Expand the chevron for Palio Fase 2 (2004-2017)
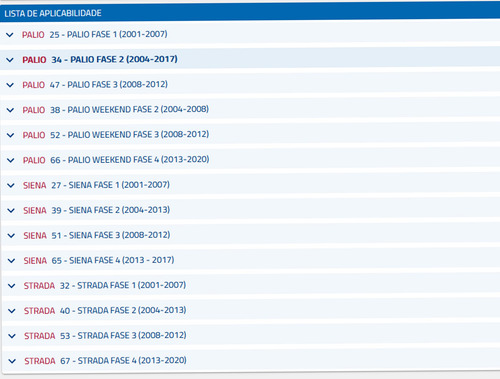This screenshot has height=379, width=500. (x=10, y=60)
